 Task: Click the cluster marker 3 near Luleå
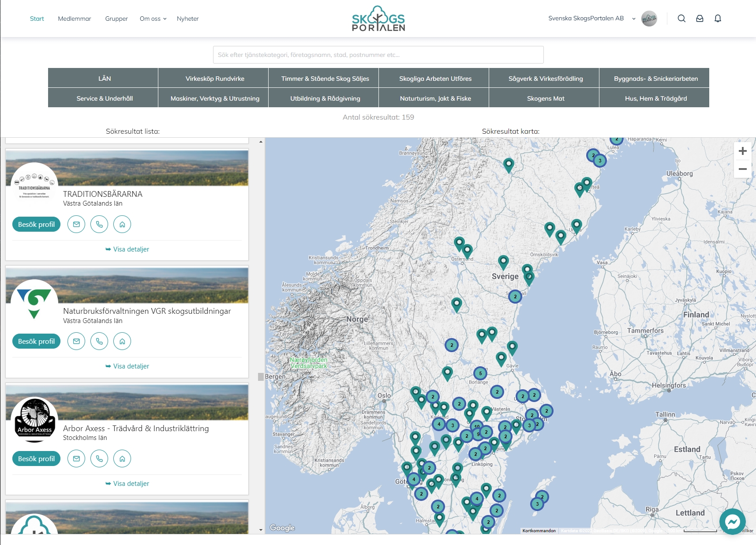(x=600, y=161)
